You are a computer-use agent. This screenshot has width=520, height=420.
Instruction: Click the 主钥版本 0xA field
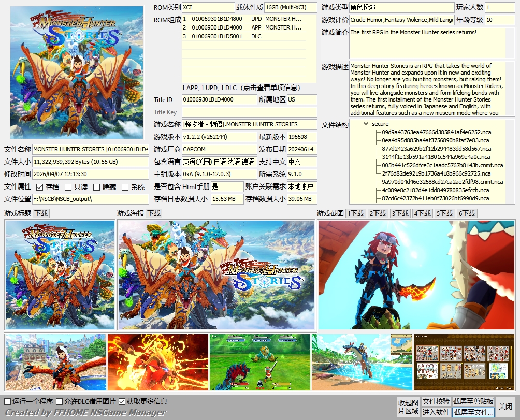pyautogui.click(x=219, y=174)
